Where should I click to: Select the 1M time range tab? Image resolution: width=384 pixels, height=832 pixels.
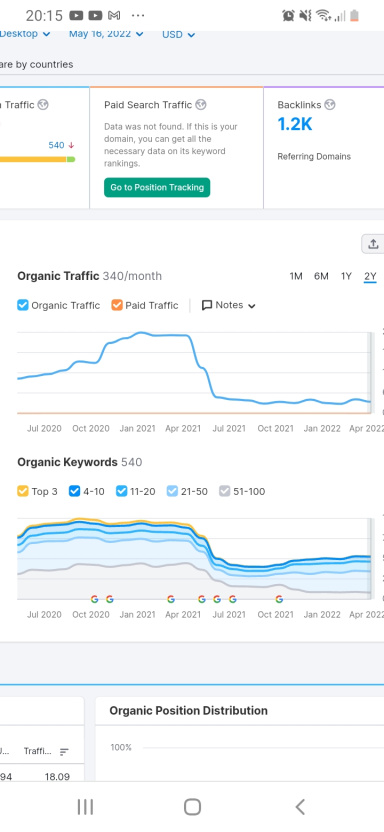pos(296,276)
